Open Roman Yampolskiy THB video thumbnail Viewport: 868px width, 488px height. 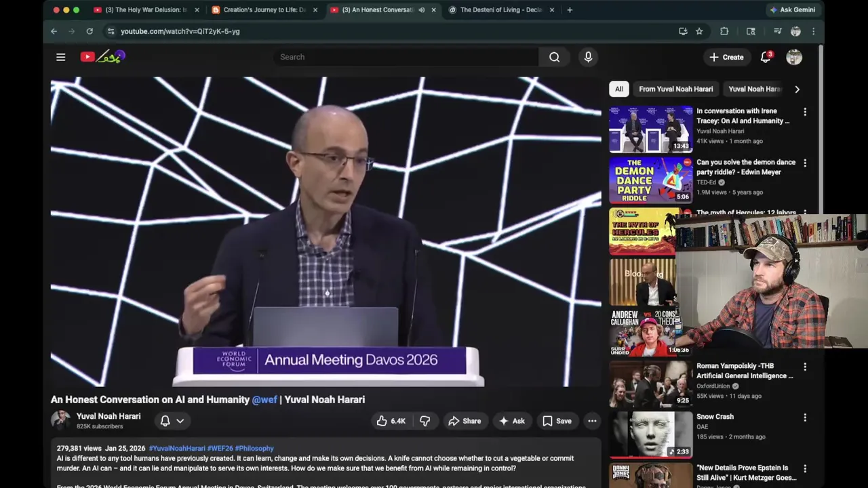point(651,384)
